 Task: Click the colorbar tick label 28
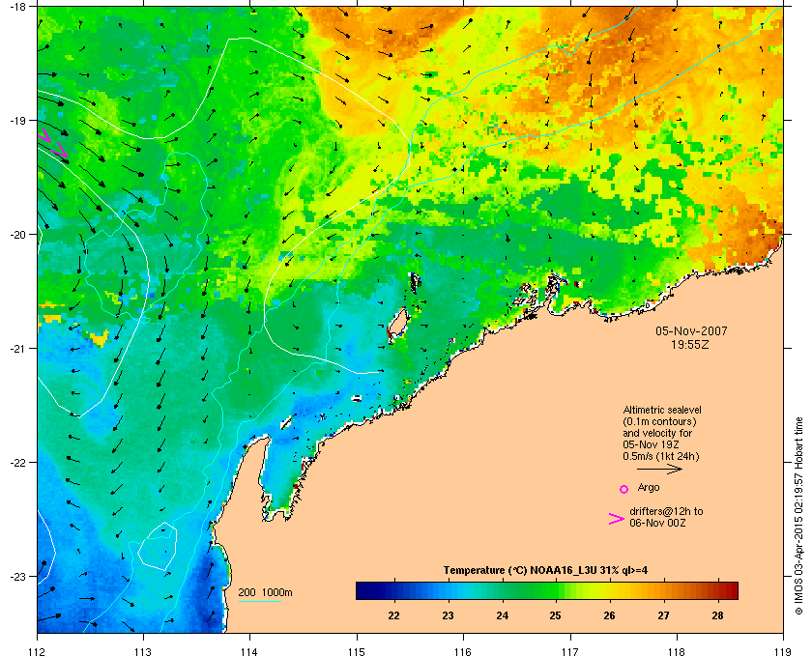click(x=717, y=615)
